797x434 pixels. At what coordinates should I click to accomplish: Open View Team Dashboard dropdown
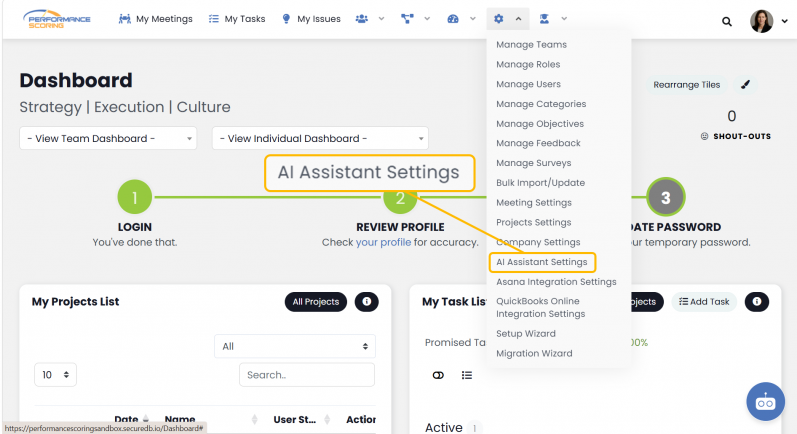[108, 138]
